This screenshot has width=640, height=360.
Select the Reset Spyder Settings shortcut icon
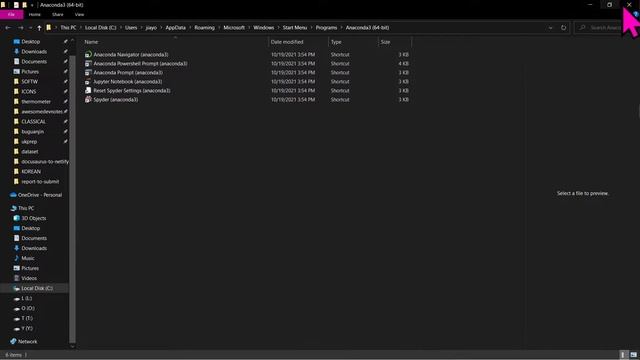point(88,90)
